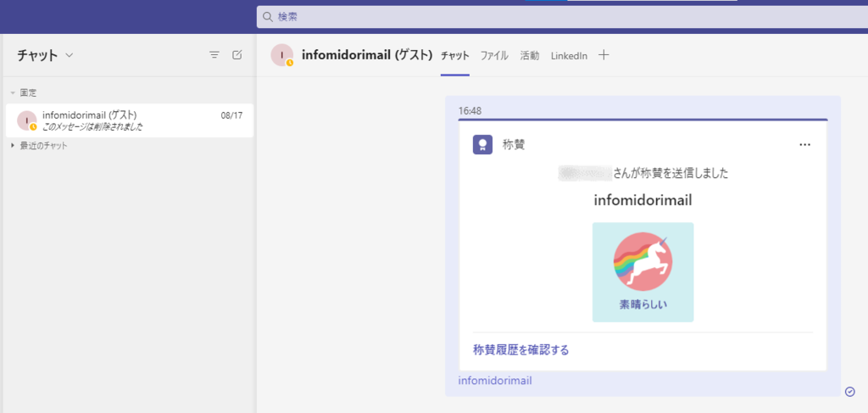868x413 pixels.
Task: Click the message sent checkmark status icon
Action: click(850, 392)
